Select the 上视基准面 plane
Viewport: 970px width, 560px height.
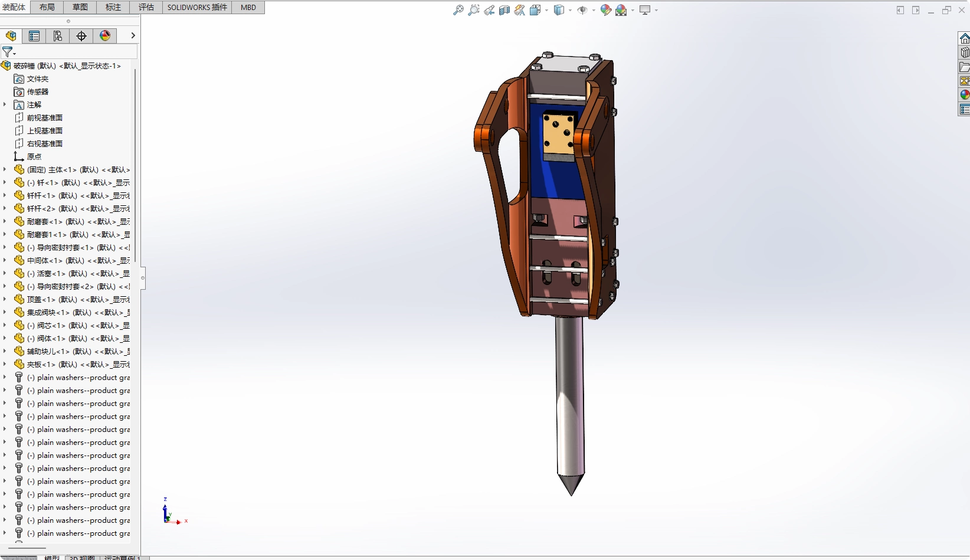click(45, 131)
